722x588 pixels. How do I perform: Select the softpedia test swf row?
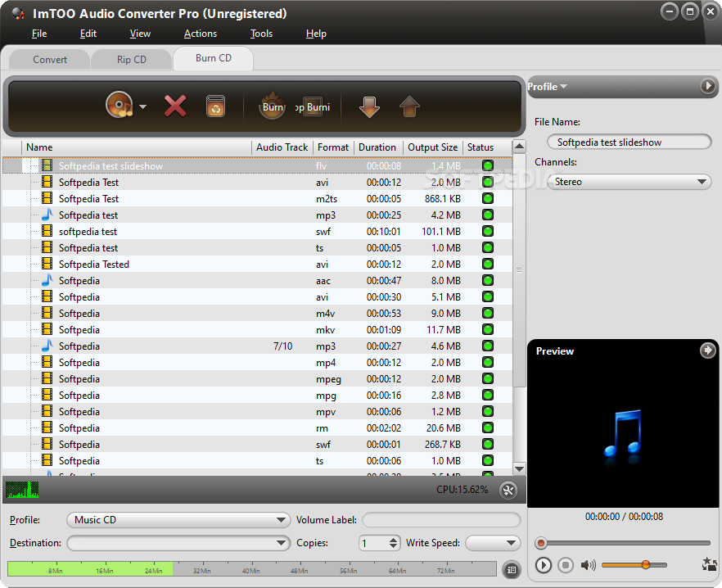click(257, 231)
